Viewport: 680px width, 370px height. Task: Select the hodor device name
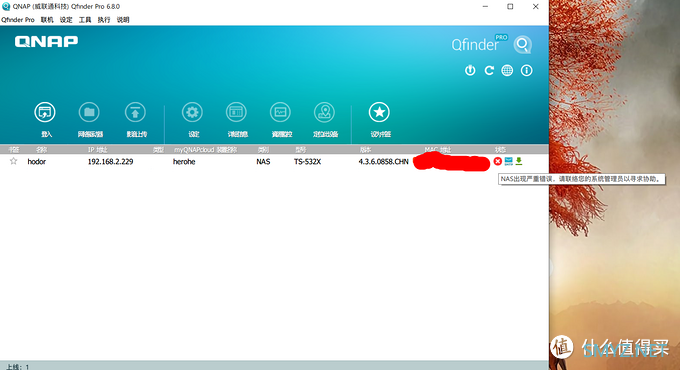coord(36,162)
